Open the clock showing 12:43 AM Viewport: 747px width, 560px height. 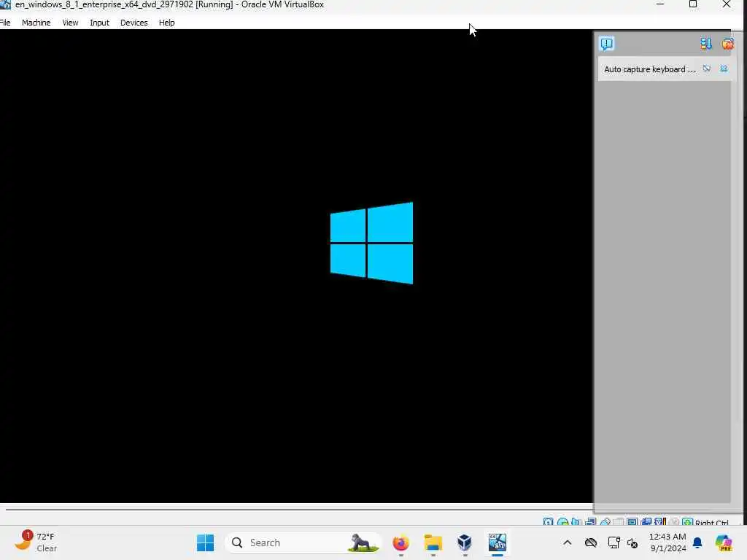click(x=667, y=542)
